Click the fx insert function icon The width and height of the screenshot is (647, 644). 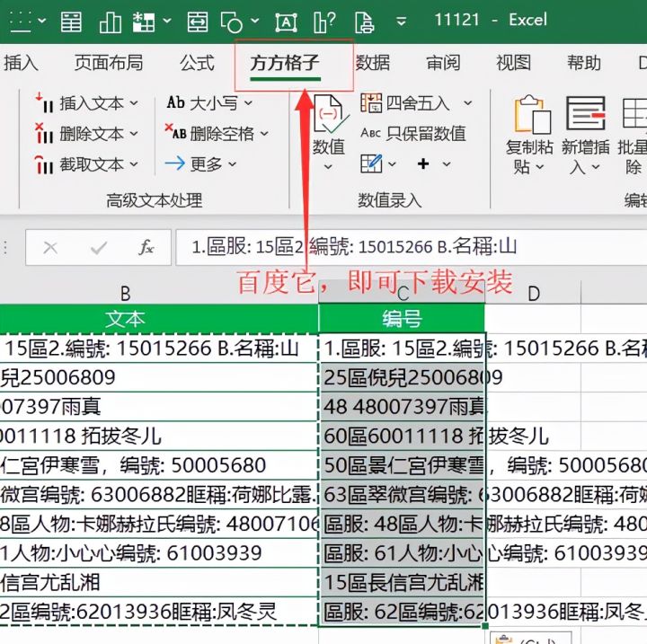coord(146,247)
